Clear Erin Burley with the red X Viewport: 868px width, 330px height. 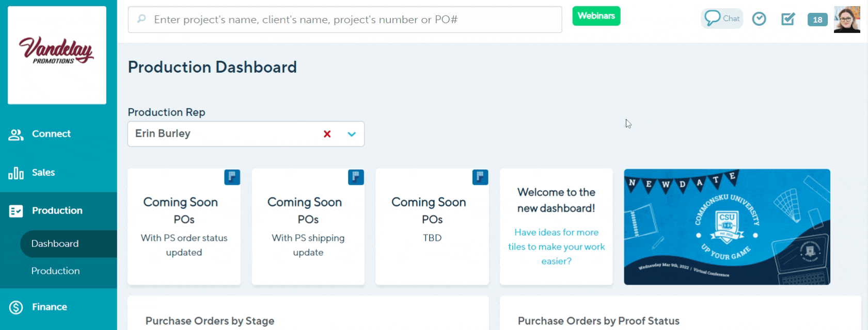tap(327, 134)
